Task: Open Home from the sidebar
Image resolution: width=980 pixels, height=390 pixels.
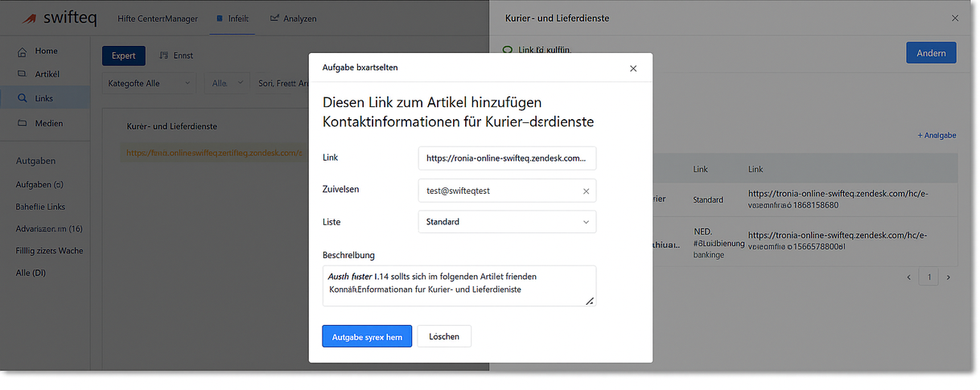Action: click(x=46, y=51)
